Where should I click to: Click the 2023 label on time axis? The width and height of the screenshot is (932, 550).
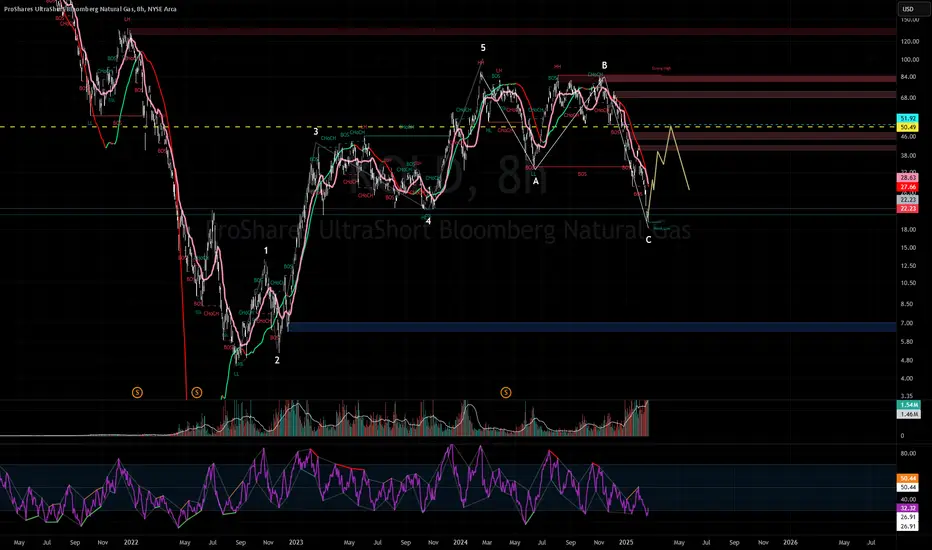coord(295,542)
